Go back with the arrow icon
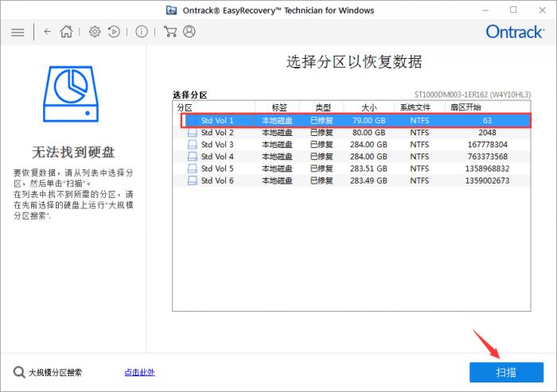The width and height of the screenshot is (557, 392). tap(47, 32)
